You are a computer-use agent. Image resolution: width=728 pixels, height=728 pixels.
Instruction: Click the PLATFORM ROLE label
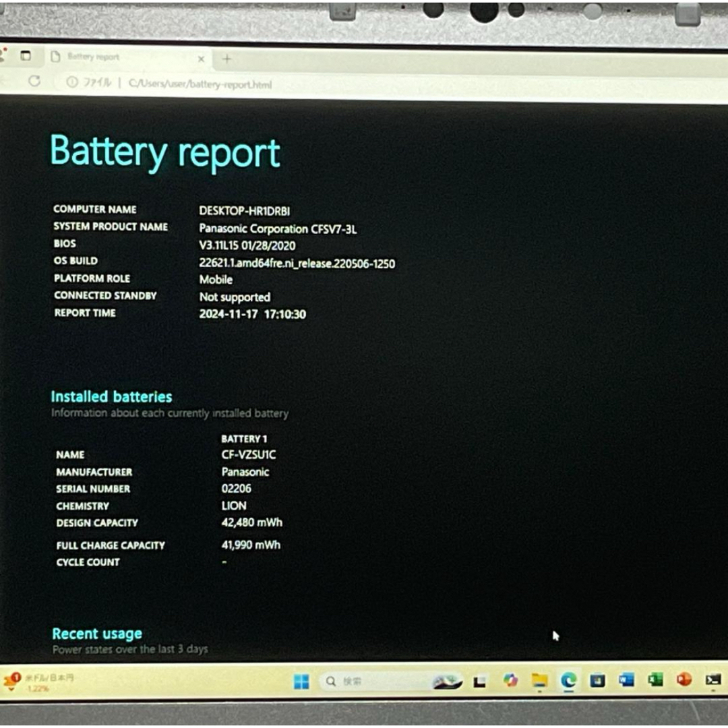(x=92, y=278)
